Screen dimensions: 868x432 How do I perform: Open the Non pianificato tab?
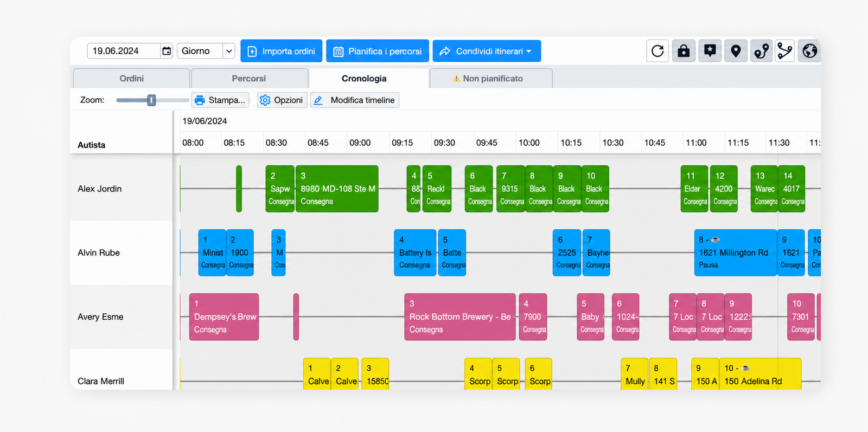point(491,79)
